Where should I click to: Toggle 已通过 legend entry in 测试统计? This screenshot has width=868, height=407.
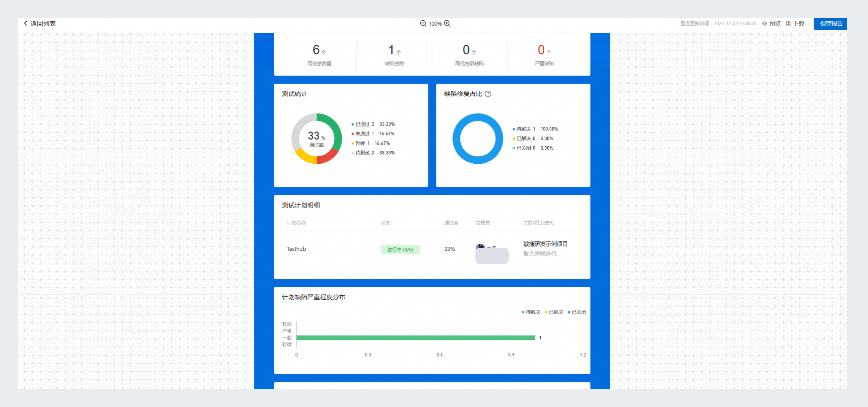[373, 124]
